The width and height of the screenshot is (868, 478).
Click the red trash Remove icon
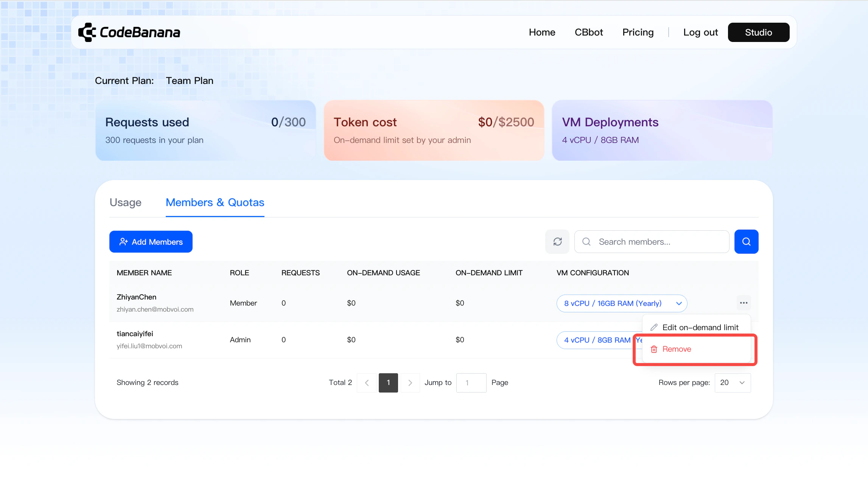click(654, 349)
